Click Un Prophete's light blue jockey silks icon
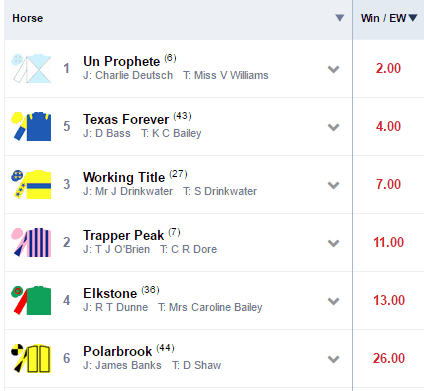 point(31,68)
